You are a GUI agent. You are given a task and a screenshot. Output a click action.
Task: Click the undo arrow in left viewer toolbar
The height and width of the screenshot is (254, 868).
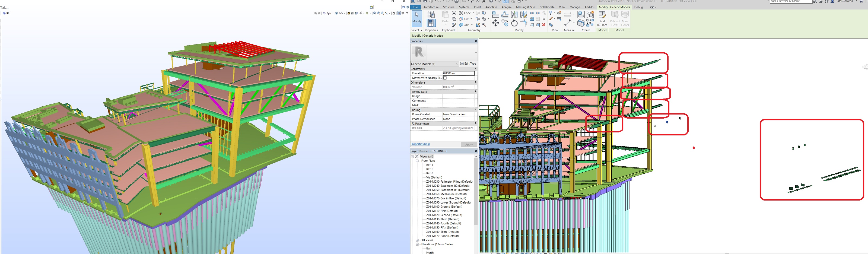pyautogui.click(x=315, y=13)
